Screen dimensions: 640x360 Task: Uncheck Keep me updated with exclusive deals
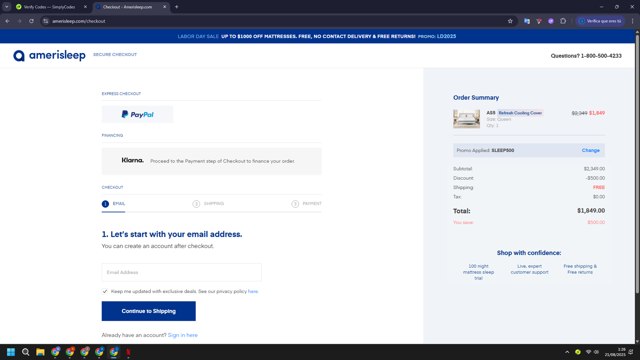click(x=105, y=291)
